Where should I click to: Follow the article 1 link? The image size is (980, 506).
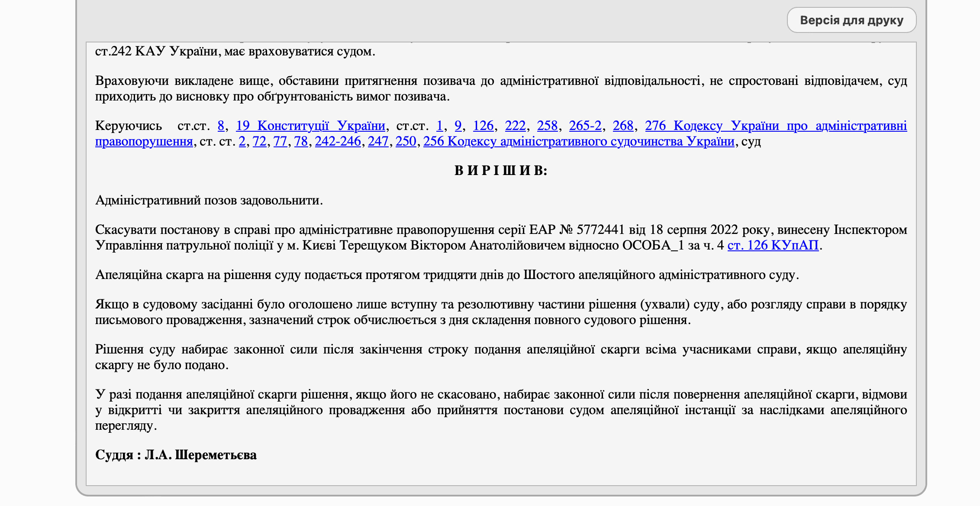pos(440,126)
